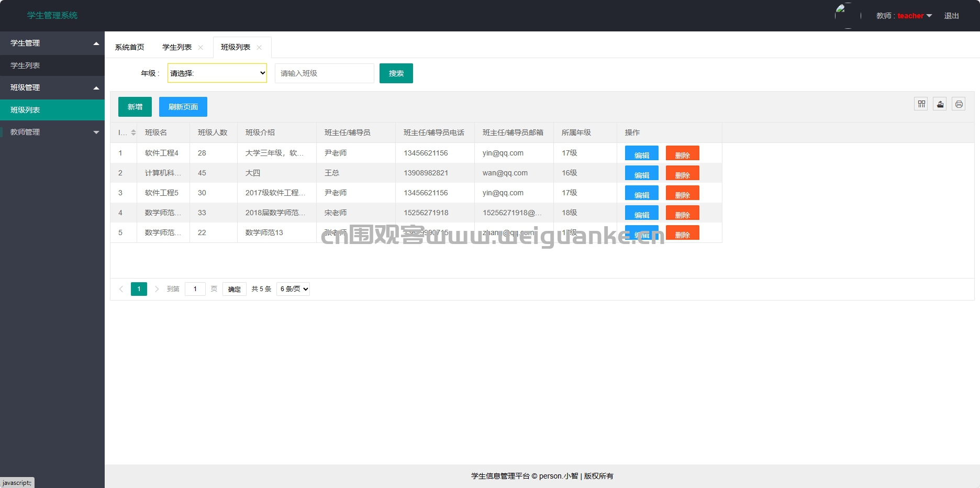Open the 年级 select dropdown

point(217,73)
